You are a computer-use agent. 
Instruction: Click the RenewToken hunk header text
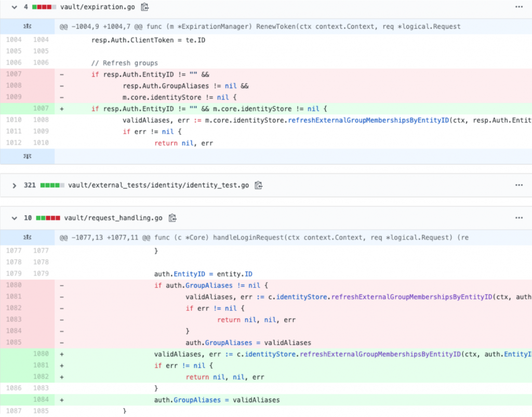(x=260, y=27)
